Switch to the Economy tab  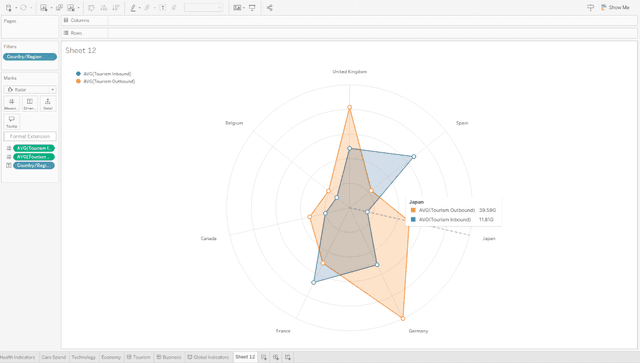(111, 357)
